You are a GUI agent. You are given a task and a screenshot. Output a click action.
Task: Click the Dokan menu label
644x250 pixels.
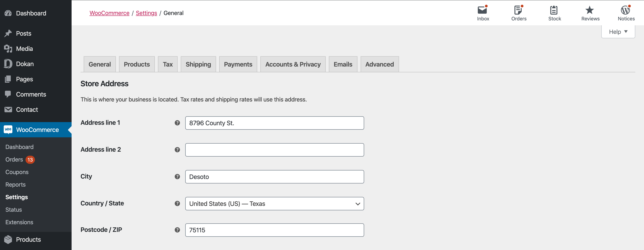click(25, 64)
